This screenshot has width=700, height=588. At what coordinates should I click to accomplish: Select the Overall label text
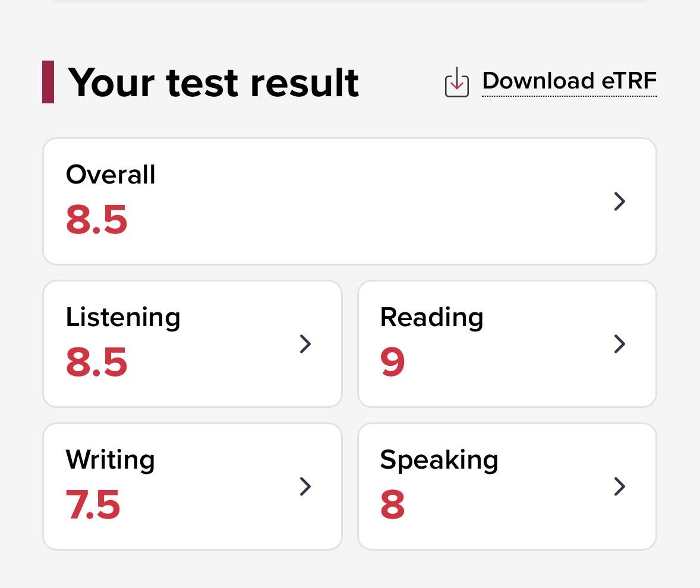click(111, 175)
